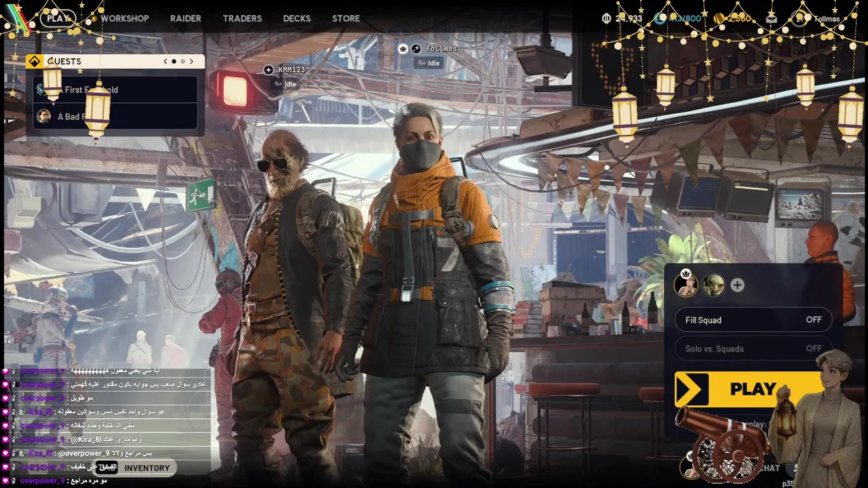The width and height of the screenshot is (868, 488).
Task: Open the CHAT button at bottom right
Action: click(x=768, y=468)
